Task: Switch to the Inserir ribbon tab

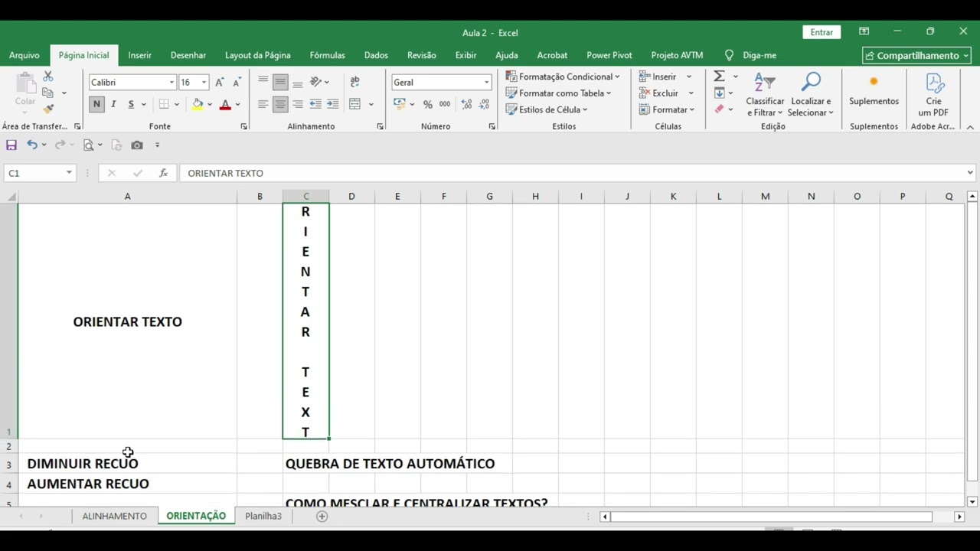Action: point(139,55)
